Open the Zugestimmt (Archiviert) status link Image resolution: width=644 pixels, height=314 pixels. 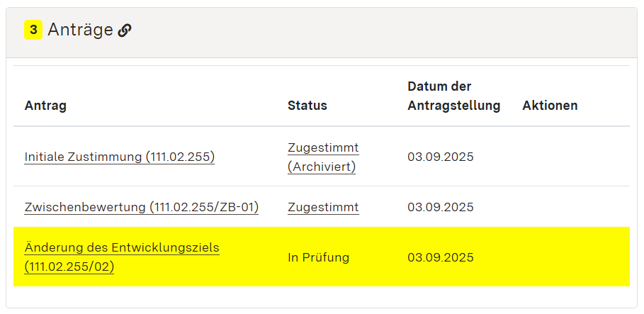point(323,157)
